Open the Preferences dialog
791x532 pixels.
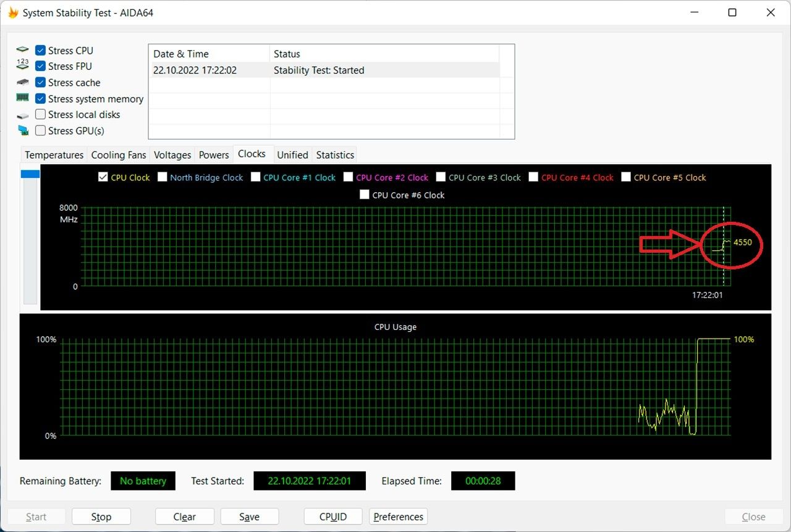click(x=398, y=517)
